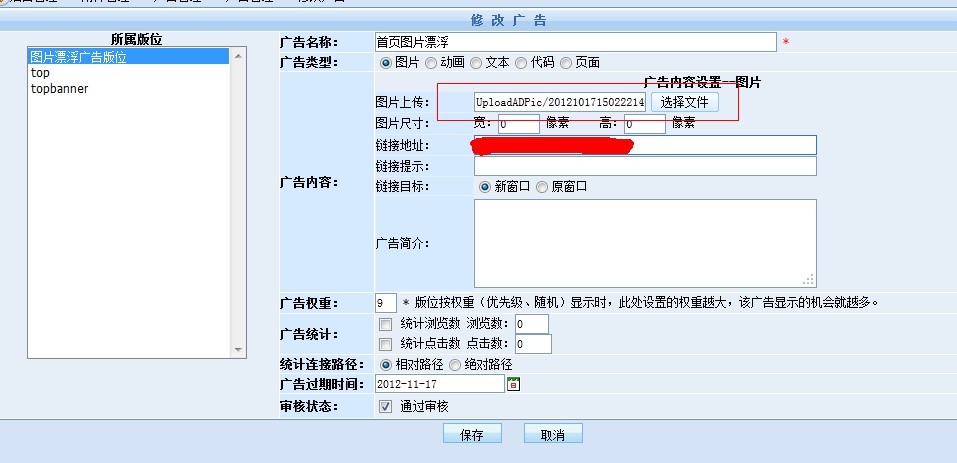Set link target to 原窗口
Viewport: 957px width, 463px height.
(x=542, y=187)
